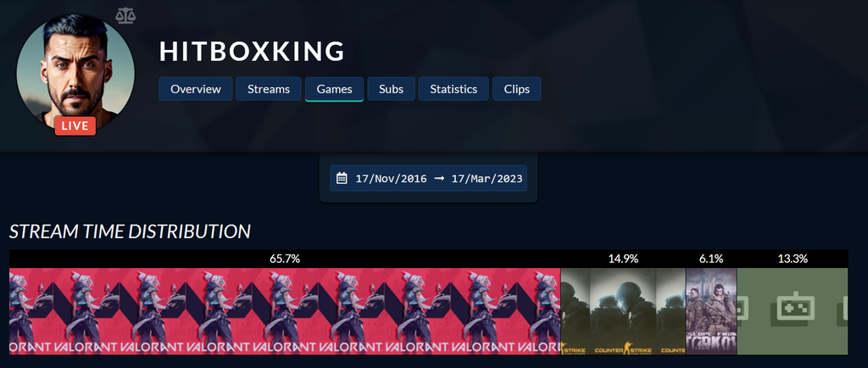Click the 6.1% label

(711, 259)
